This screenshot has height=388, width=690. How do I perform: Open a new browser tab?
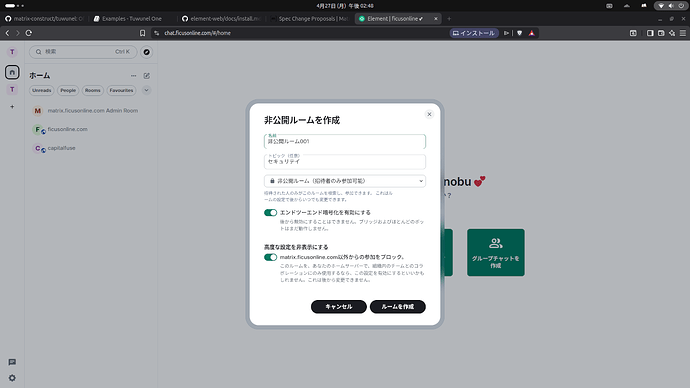pyautogui.click(x=449, y=18)
